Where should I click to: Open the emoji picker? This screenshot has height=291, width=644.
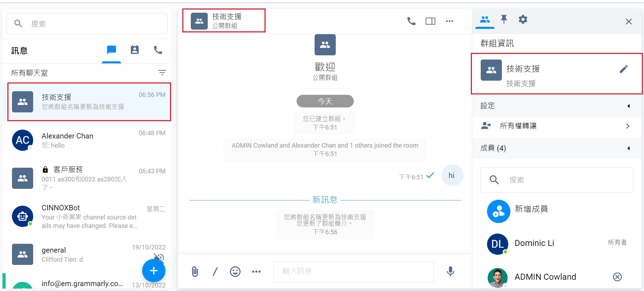(235, 271)
